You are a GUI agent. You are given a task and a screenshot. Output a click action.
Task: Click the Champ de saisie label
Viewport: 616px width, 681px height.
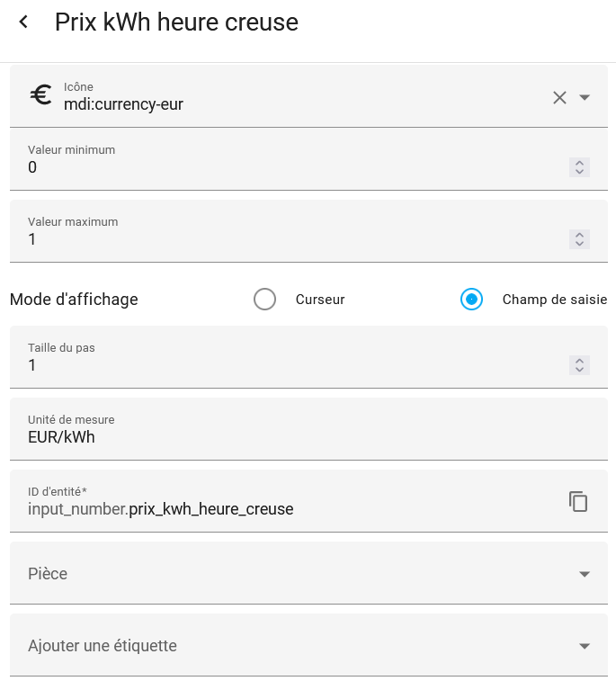(x=554, y=300)
